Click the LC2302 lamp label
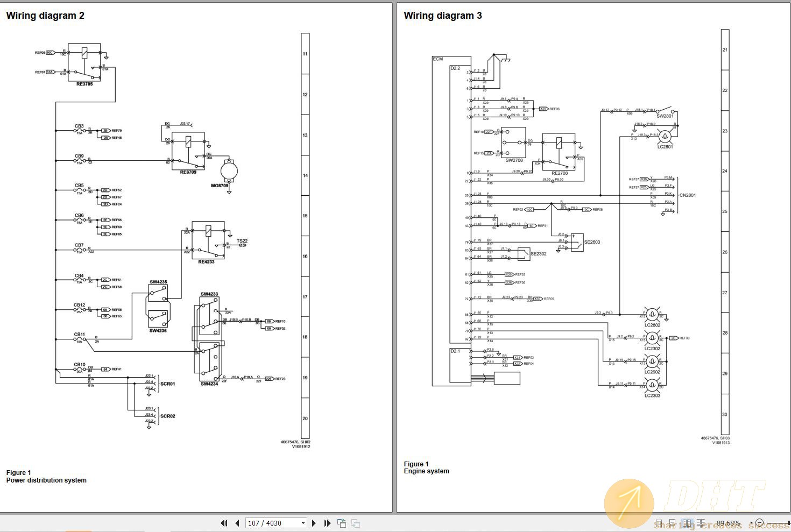This screenshot has height=532, width=791. (652, 349)
